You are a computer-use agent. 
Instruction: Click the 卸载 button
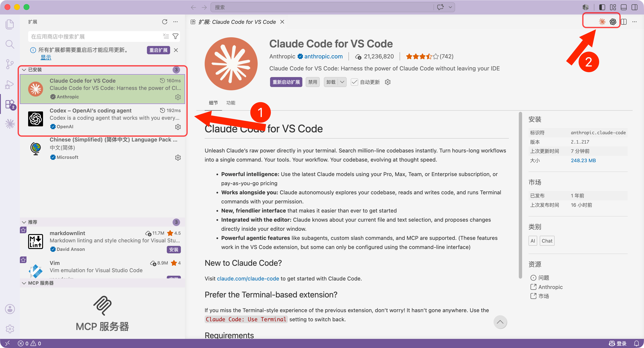pos(331,82)
